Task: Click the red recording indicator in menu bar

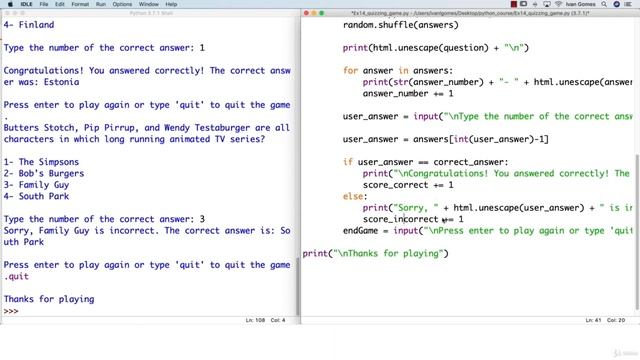Action: click(513, 4)
